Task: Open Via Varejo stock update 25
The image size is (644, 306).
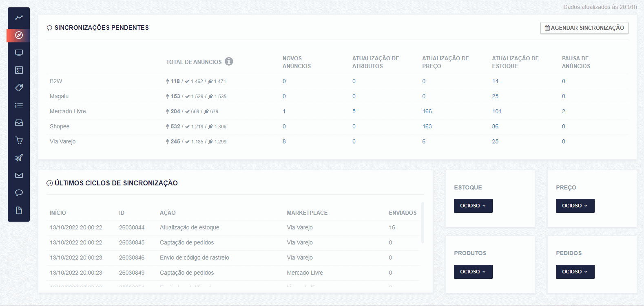Action: coord(495,141)
